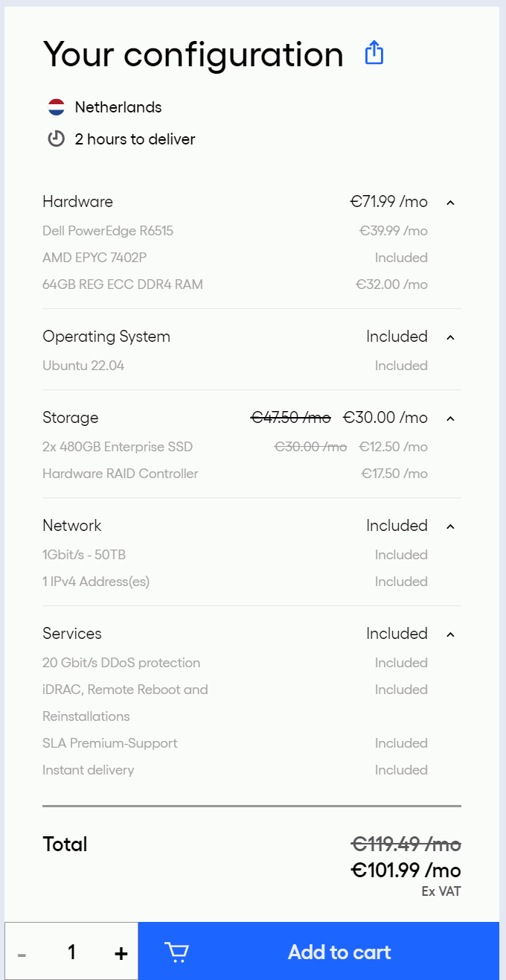Collapse the Services section
This screenshot has width=506, height=980.
tap(450, 634)
